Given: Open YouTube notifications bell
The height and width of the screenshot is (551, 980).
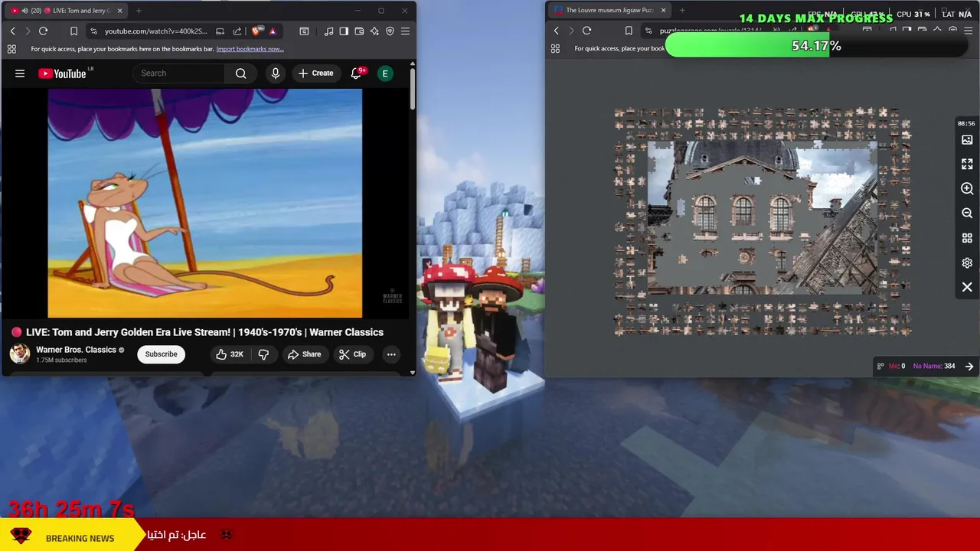Looking at the screenshot, I should [356, 73].
